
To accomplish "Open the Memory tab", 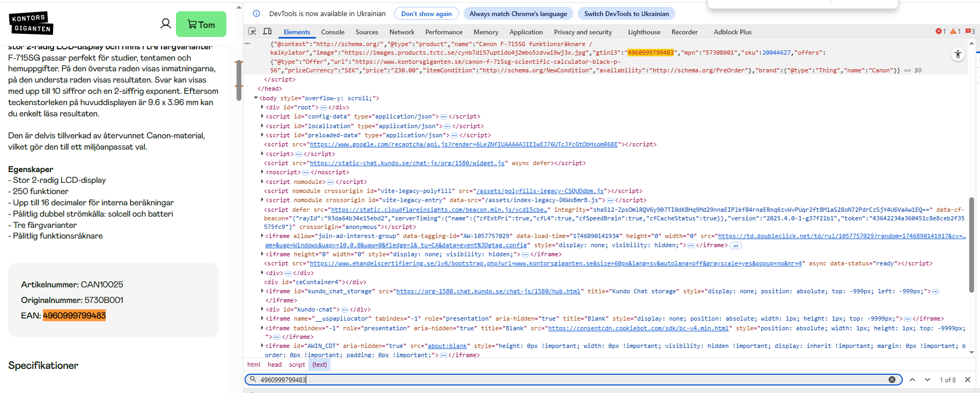I will point(486,32).
